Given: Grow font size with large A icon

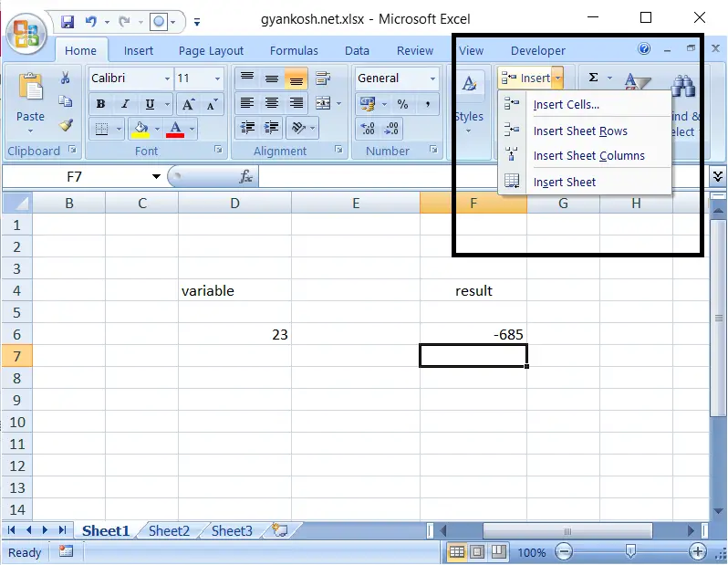Looking at the screenshot, I should [188, 104].
